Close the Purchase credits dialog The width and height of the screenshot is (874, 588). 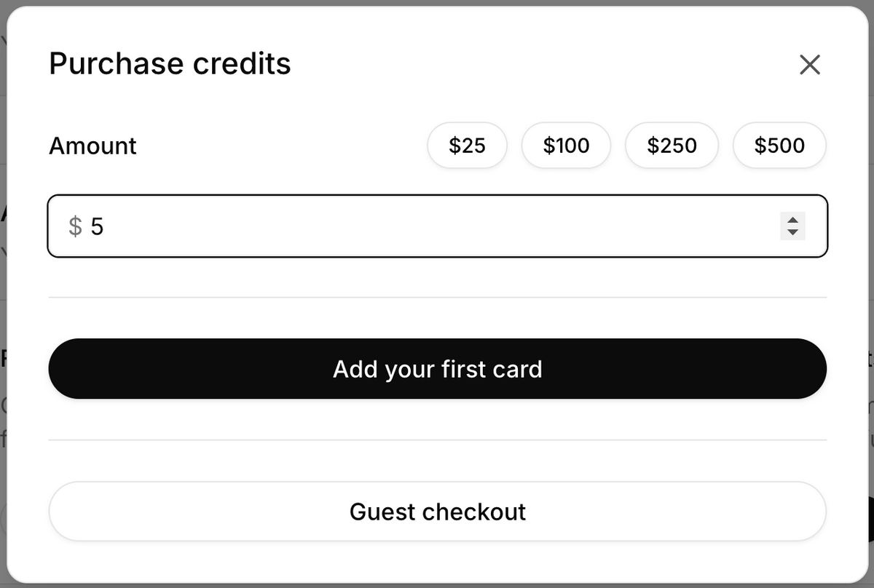(809, 65)
